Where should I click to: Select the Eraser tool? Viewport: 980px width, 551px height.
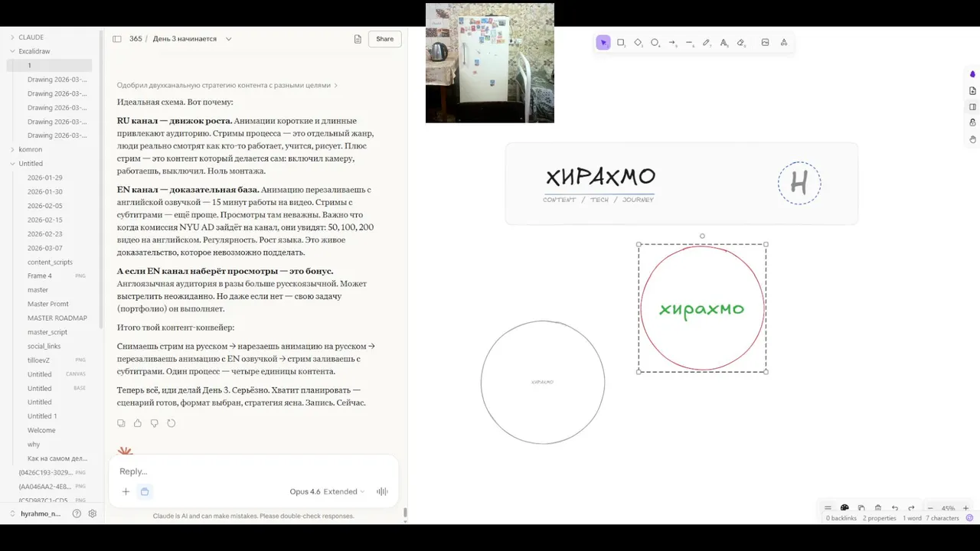(740, 43)
